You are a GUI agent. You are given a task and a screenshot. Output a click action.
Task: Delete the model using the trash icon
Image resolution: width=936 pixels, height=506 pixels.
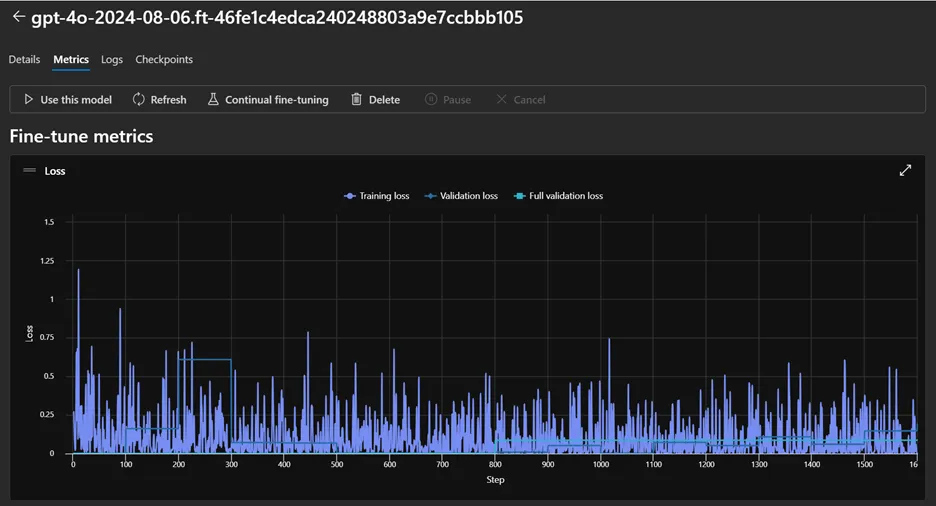356,100
